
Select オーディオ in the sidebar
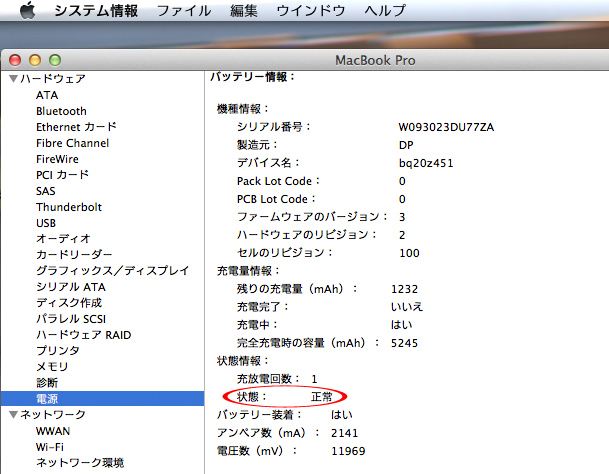tap(63, 239)
